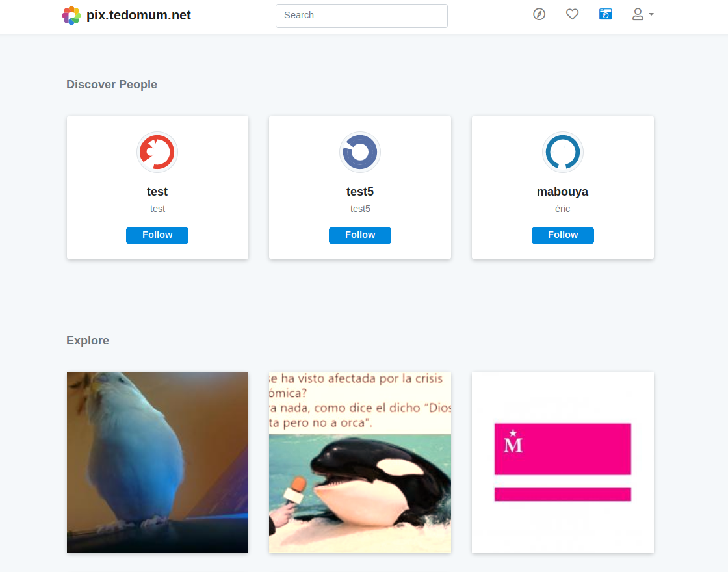The height and width of the screenshot is (572, 728).
Task: Click the éric display name under mabouya
Action: click(562, 209)
